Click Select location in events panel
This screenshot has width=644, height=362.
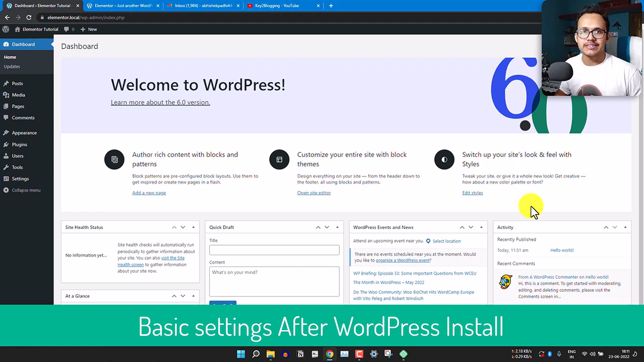(446, 241)
